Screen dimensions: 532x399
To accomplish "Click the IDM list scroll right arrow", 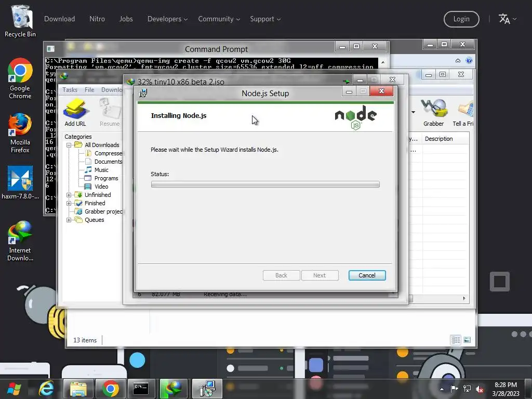I will (464, 298).
